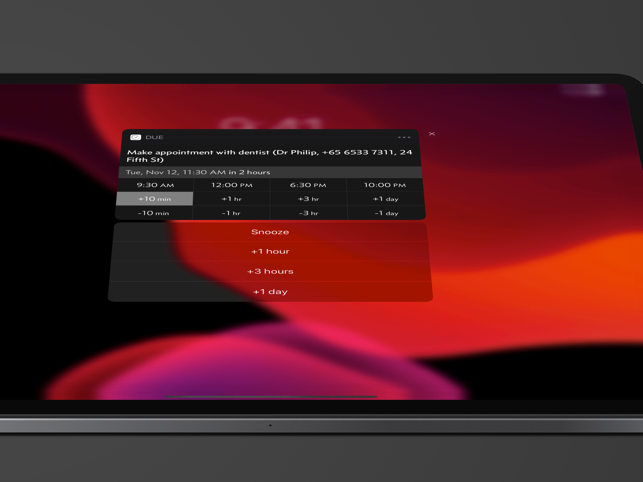643x482 pixels.
Task: Choose the +1 day notification action
Action: pos(270,292)
